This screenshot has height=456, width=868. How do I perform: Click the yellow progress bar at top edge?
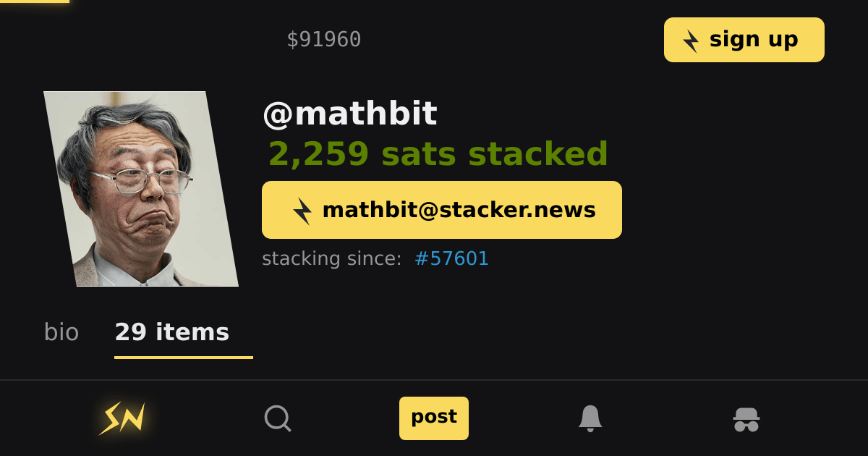[x=35, y=1]
